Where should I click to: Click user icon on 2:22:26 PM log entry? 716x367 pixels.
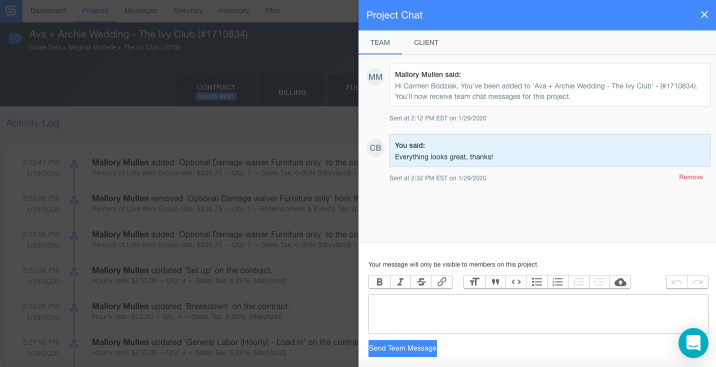(x=74, y=307)
